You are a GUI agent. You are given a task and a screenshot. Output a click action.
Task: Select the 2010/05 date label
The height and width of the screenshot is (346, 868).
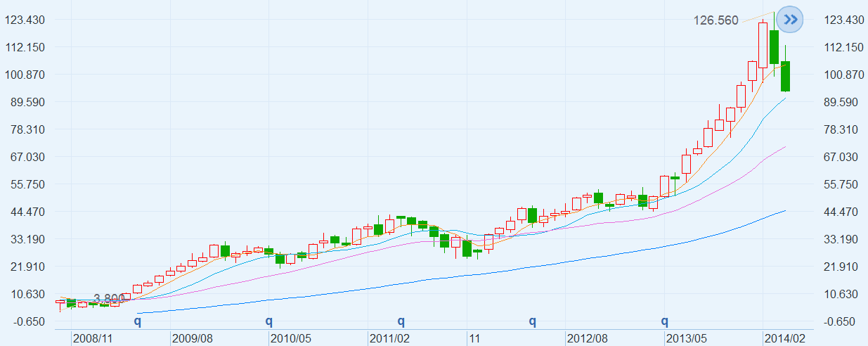point(291,338)
